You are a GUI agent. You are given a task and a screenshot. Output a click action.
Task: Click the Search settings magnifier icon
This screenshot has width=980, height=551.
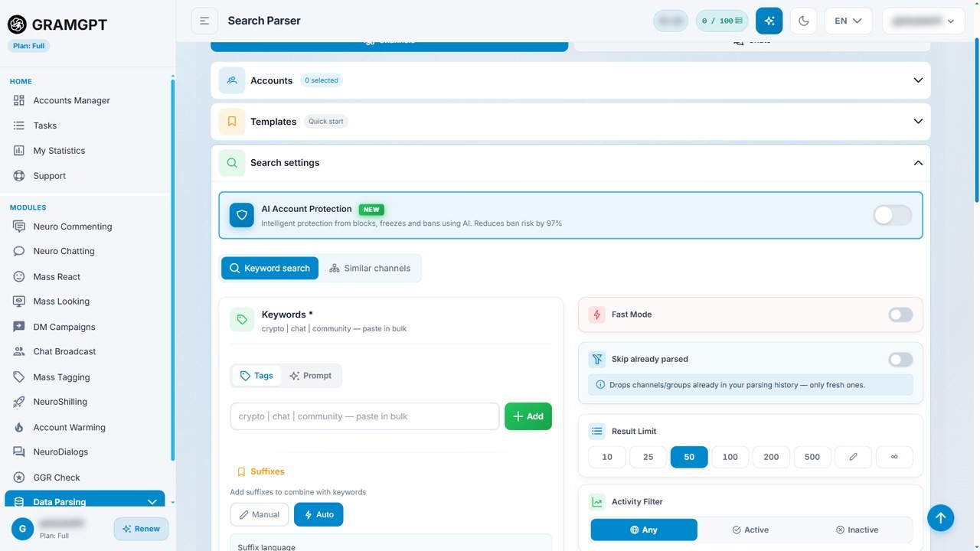[x=232, y=163]
